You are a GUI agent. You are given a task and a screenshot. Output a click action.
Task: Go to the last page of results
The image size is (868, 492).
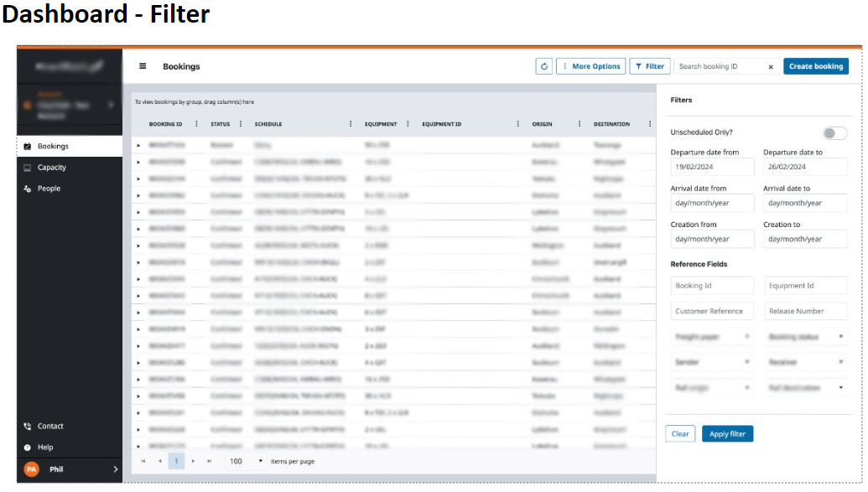point(210,461)
